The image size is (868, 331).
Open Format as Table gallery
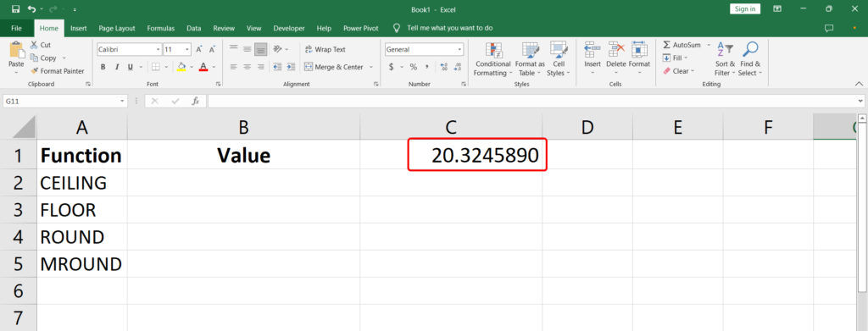(x=530, y=59)
